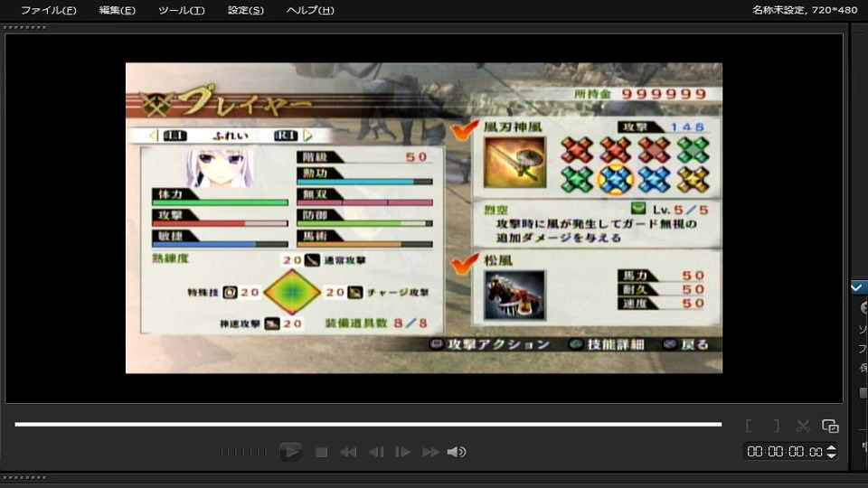Screen dimensions: 868x488
Task: Click the enlarge preview window icon
Action: pyautogui.click(x=830, y=426)
